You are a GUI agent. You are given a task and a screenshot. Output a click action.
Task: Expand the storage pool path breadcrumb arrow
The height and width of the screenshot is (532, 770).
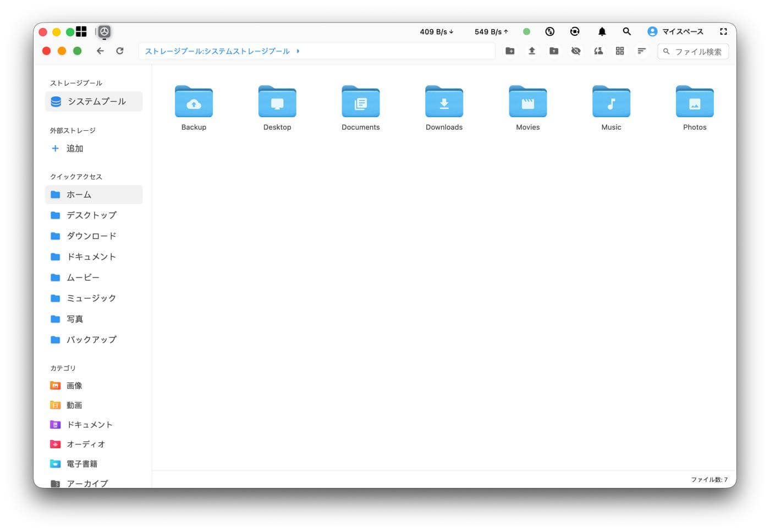298,51
